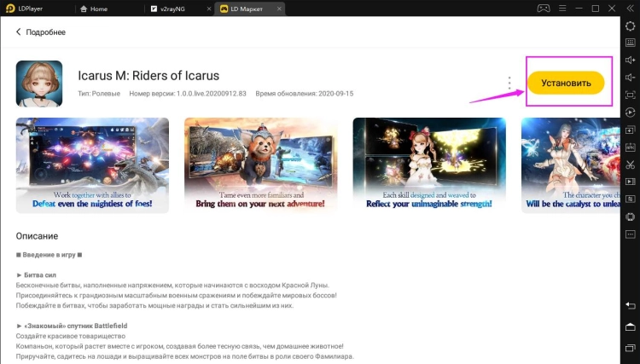This screenshot has width=640, height=364.
Task: Click the Тип: Ролевые label
Action: pyautogui.click(x=99, y=93)
